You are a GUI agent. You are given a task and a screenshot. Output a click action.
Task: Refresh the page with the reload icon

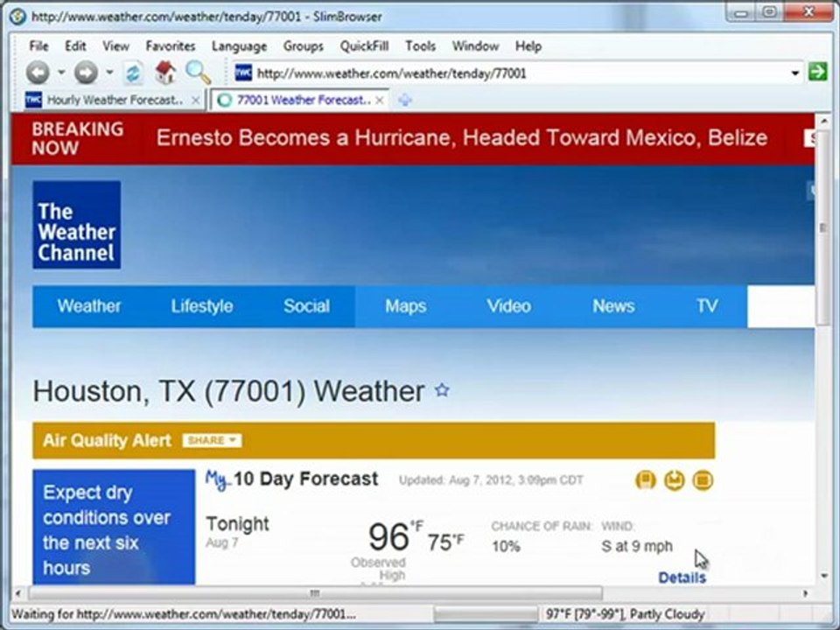pyautogui.click(x=133, y=73)
